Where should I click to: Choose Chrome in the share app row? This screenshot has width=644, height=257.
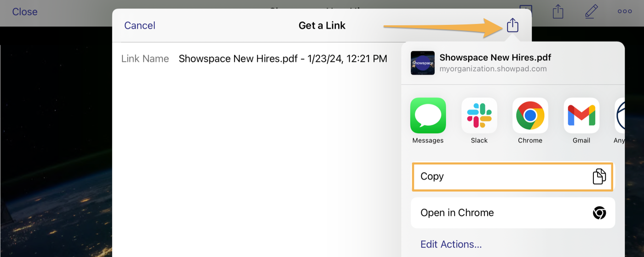[x=530, y=115]
